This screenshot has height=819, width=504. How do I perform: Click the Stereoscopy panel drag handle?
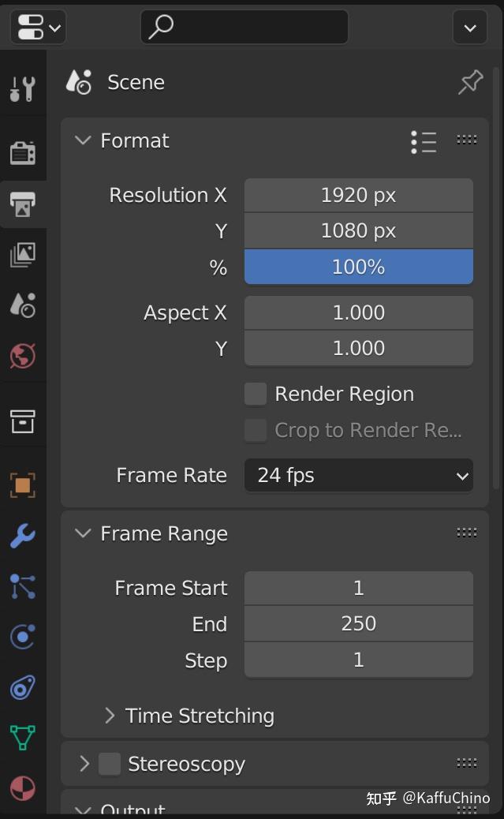(466, 763)
